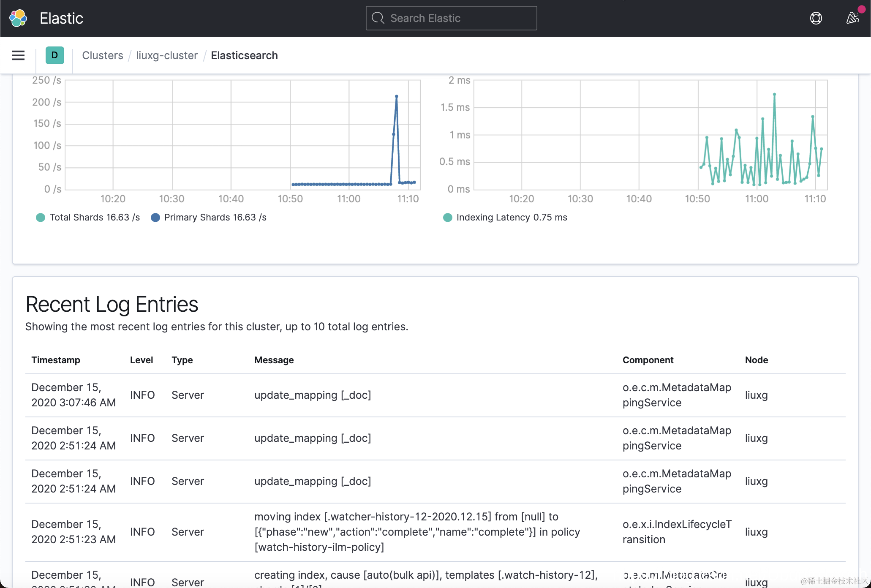Go to Clusters breadcrumb

click(103, 55)
